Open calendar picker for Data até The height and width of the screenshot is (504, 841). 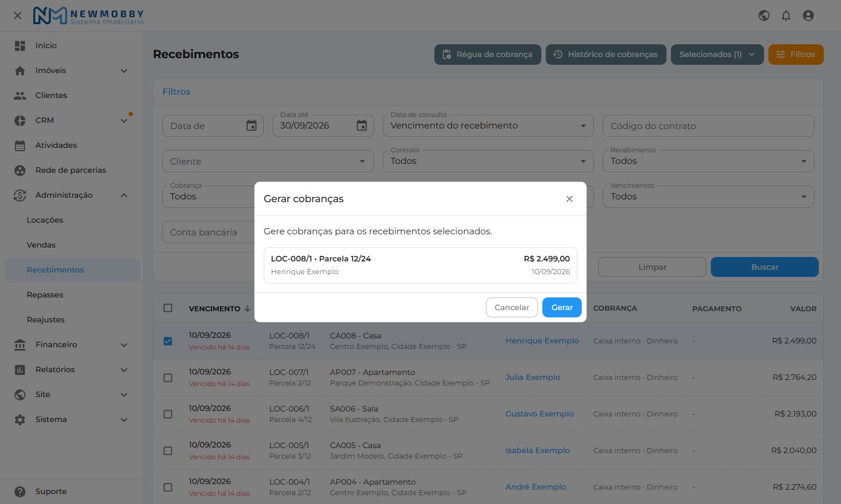(x=362, y=126)
